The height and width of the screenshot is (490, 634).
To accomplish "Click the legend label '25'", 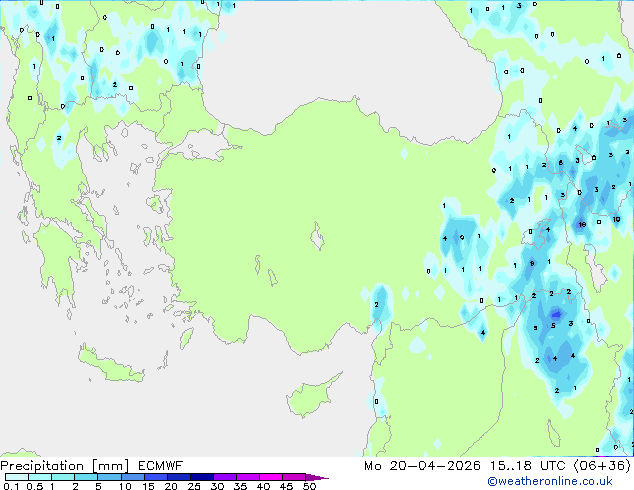I will click(194, 486).
